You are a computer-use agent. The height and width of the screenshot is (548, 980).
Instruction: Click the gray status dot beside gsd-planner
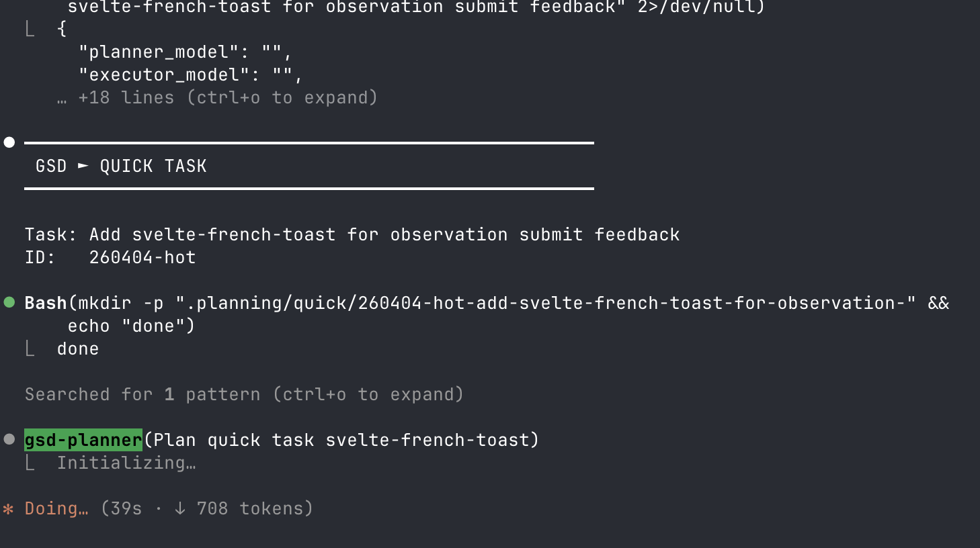pos(9,439)
